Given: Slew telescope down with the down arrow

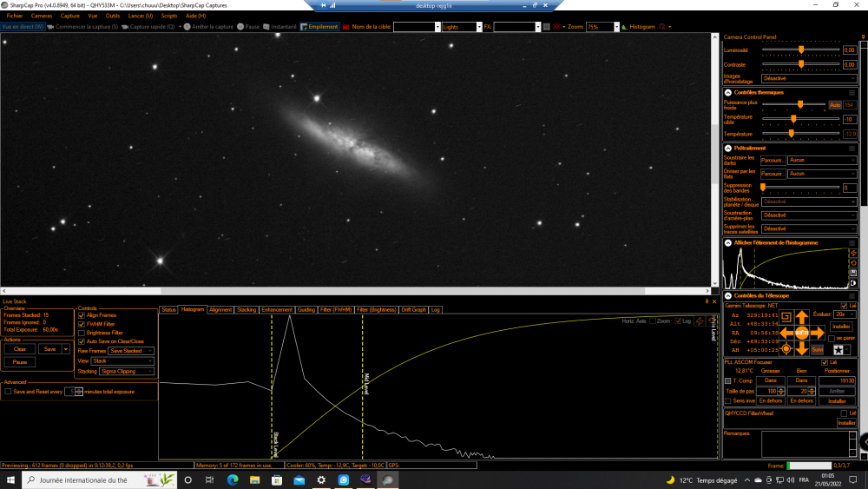Looking at the screenshot, I should pyautogui.click(x=801, y=348).
